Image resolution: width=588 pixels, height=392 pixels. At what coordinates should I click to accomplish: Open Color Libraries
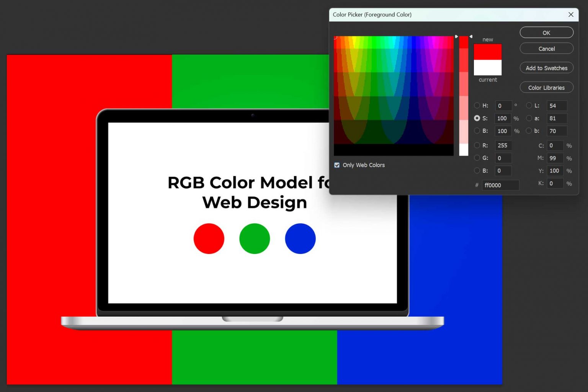(546, 87)
